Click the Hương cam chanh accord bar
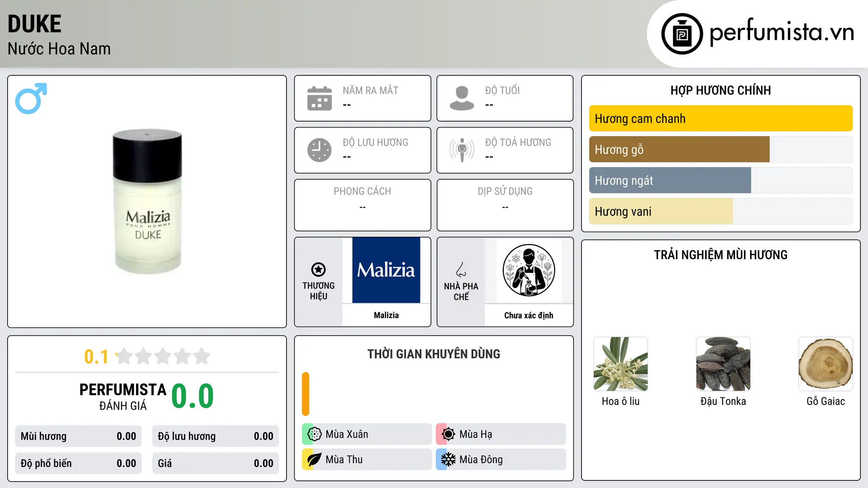The width and height of the screenshot is (868, 488). tap(721, 119)
